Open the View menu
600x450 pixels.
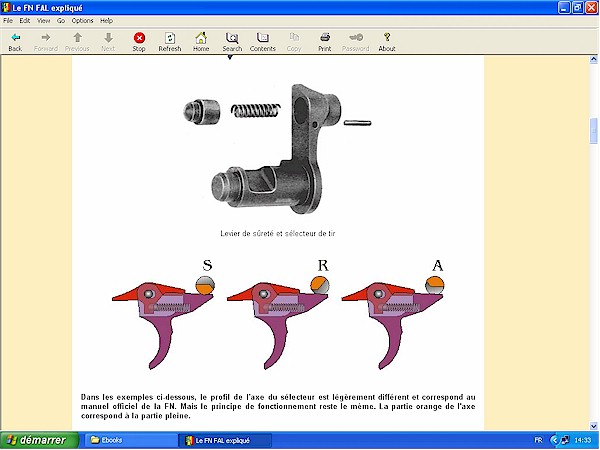44,21
